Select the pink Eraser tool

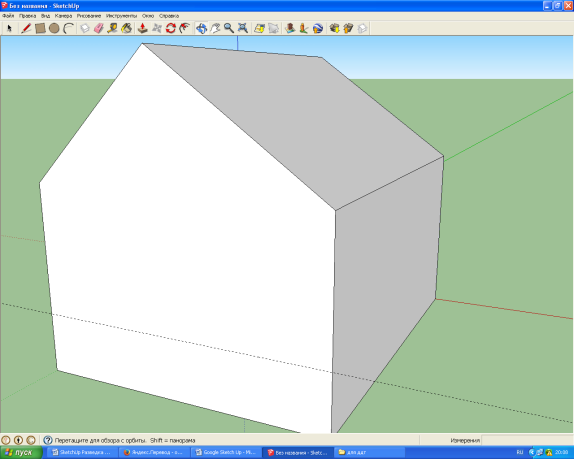coord(99,28)
